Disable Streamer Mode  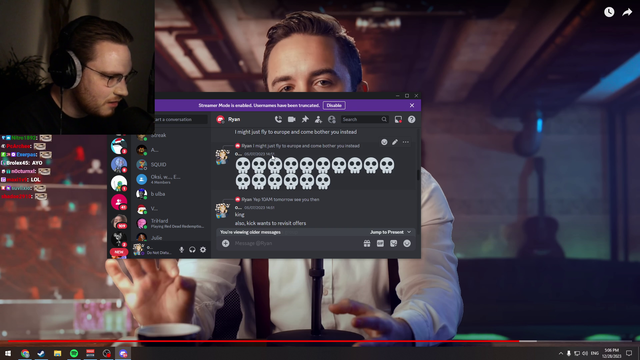pyautogui.click(x=334, y=105)
